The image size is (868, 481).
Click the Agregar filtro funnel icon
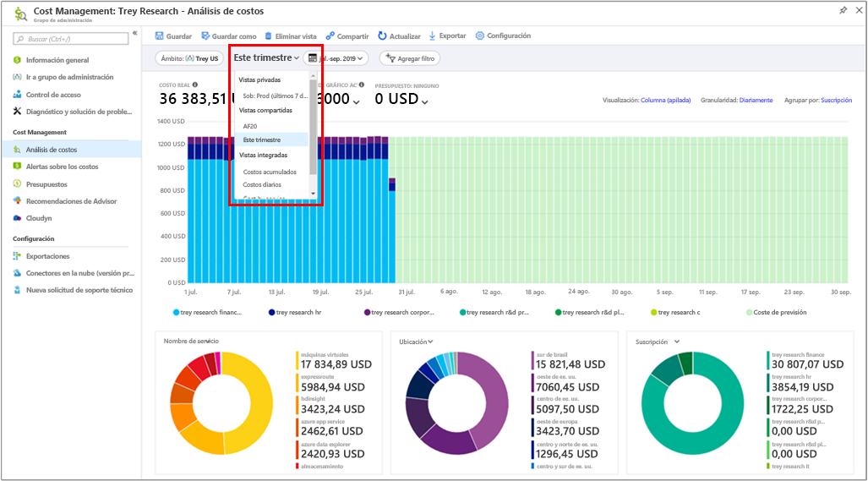(x=390, y=58)
